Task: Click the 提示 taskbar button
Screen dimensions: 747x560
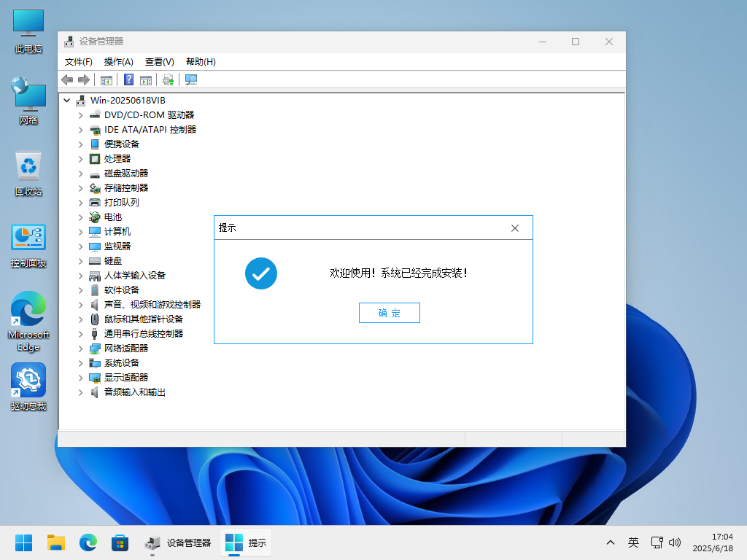Action: coord(246,542)
